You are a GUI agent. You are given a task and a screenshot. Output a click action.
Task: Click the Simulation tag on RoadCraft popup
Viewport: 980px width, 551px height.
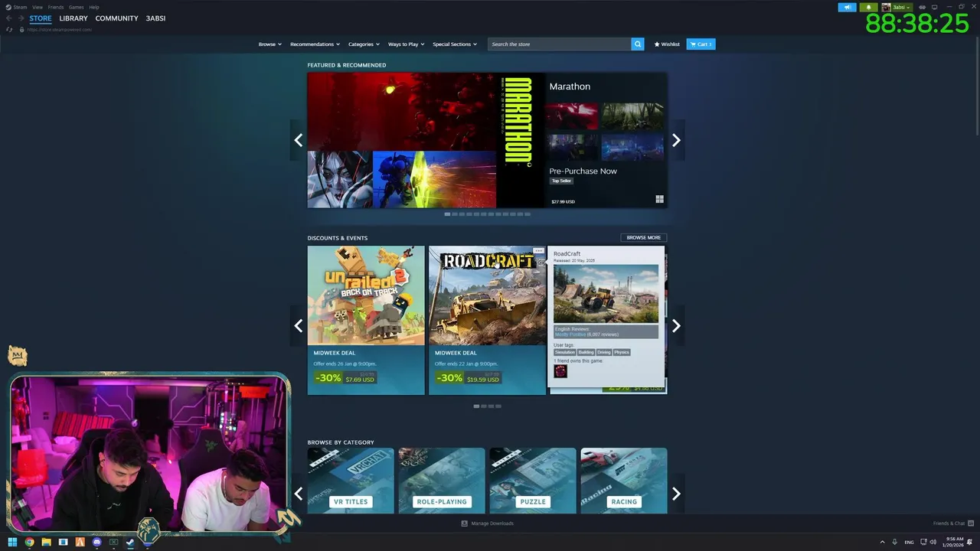564,352
